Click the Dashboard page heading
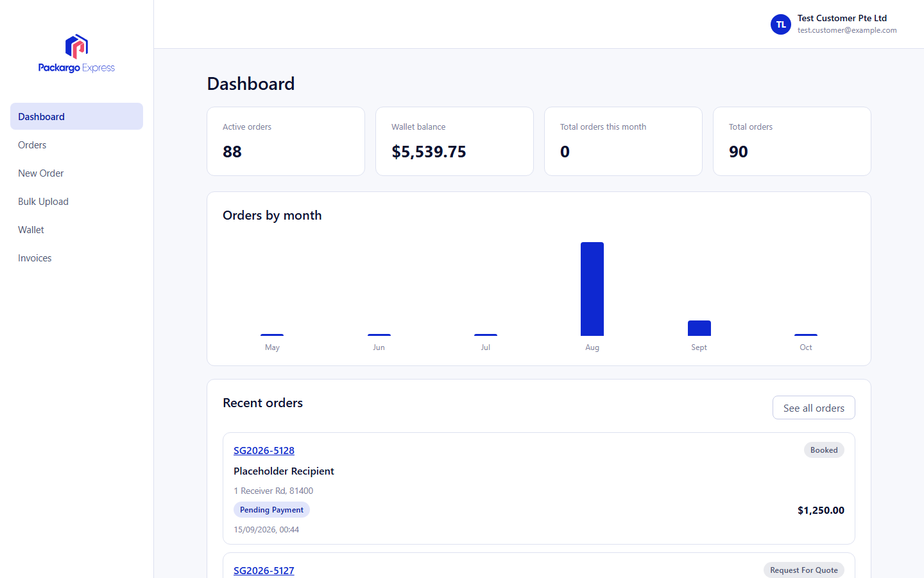924x578 pixels. (x=251, y=83)
